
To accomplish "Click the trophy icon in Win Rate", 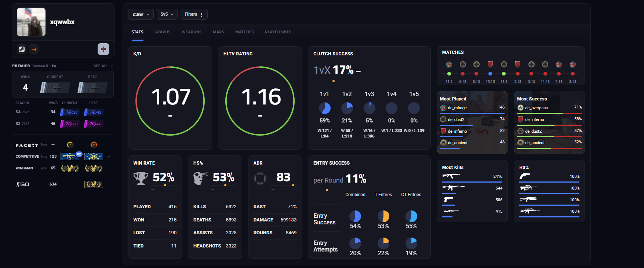I will click(141, 178).
